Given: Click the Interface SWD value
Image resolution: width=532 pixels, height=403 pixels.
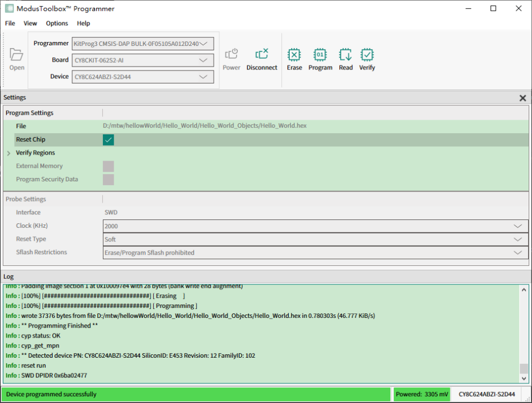Looking at the screenshot, I should coord(111,212).
